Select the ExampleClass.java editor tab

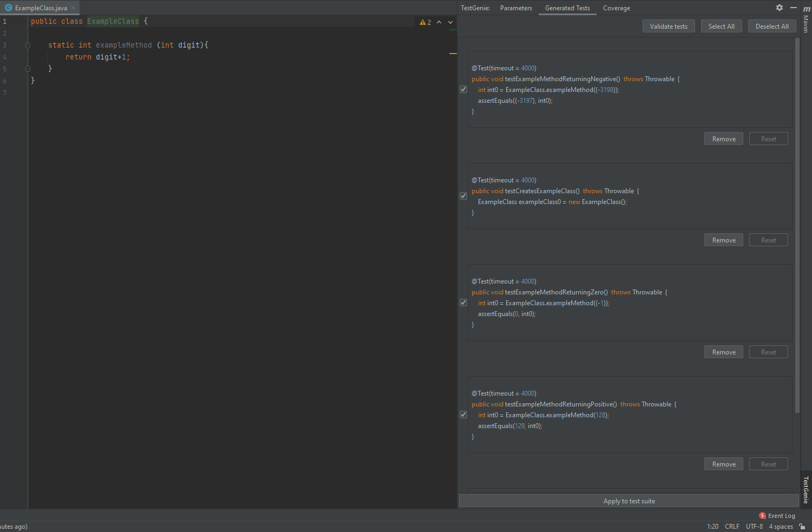40,8
